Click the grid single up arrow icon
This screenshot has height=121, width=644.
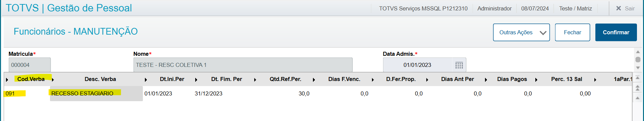point(638,98)
